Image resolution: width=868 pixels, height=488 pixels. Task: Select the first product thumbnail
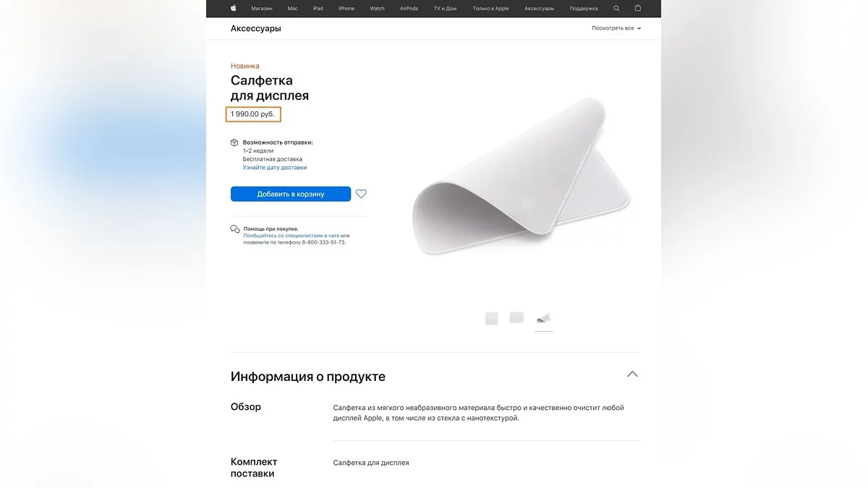[492, 318]
